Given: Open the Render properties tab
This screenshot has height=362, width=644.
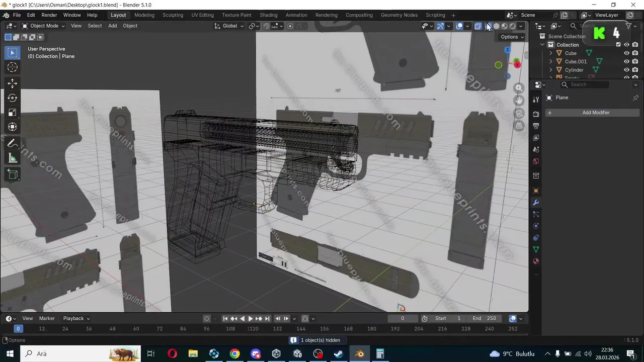Looking at the screenshot, I should (x=536, y=114).
